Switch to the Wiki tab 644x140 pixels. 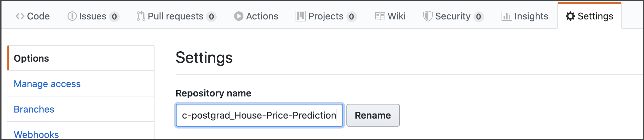[390, 16]
